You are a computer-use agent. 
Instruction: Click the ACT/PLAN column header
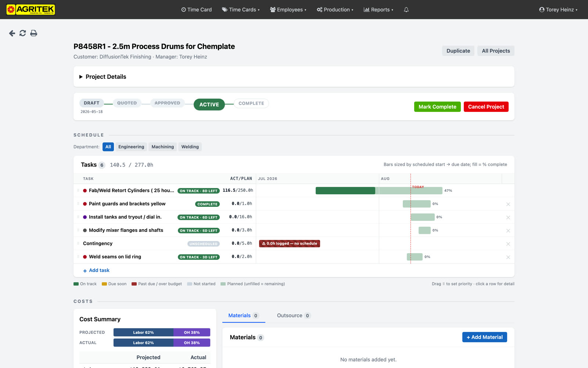[241, 178]
